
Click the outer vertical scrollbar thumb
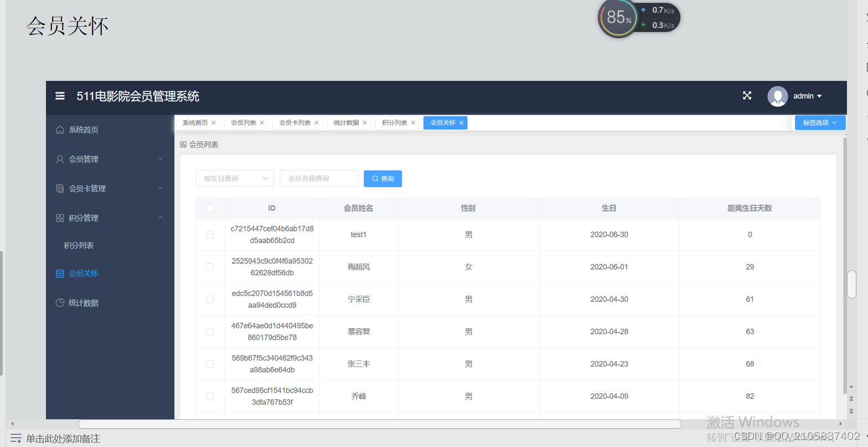pyautogui.click(x=852, y=284)
